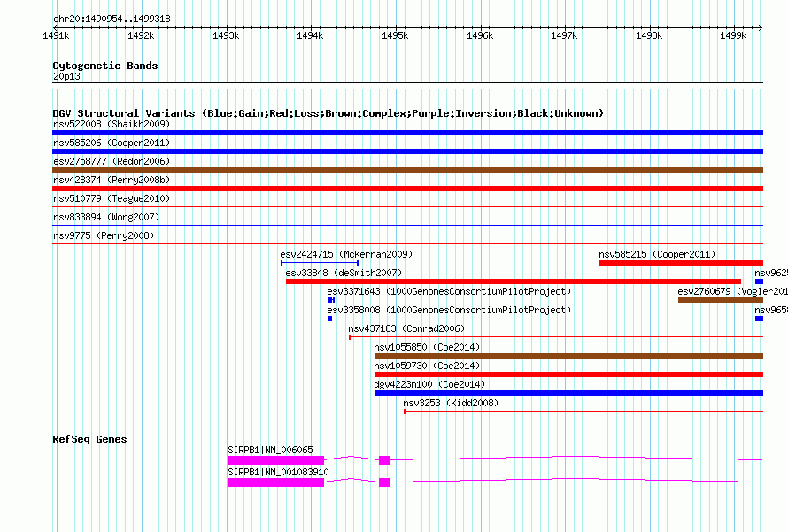Click the 1492k ruler tick label
Viewport: 788px width, 532px height.
141,35
